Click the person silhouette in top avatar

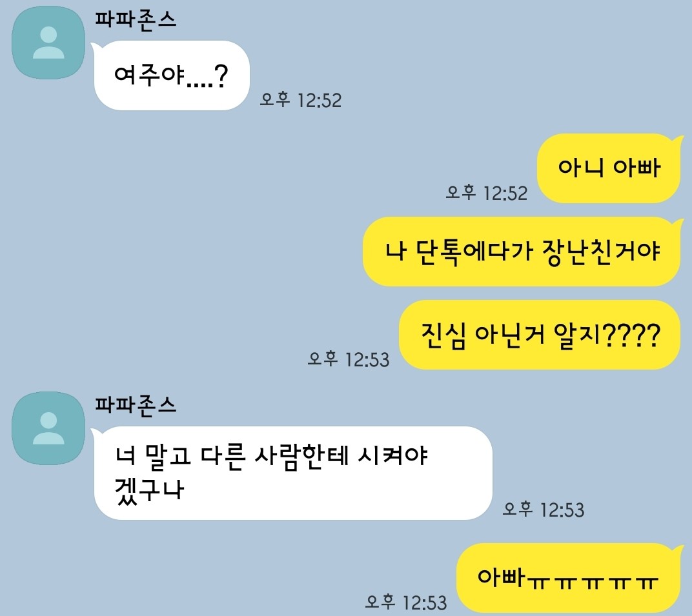pyautogui.click(x=48, y=43)
